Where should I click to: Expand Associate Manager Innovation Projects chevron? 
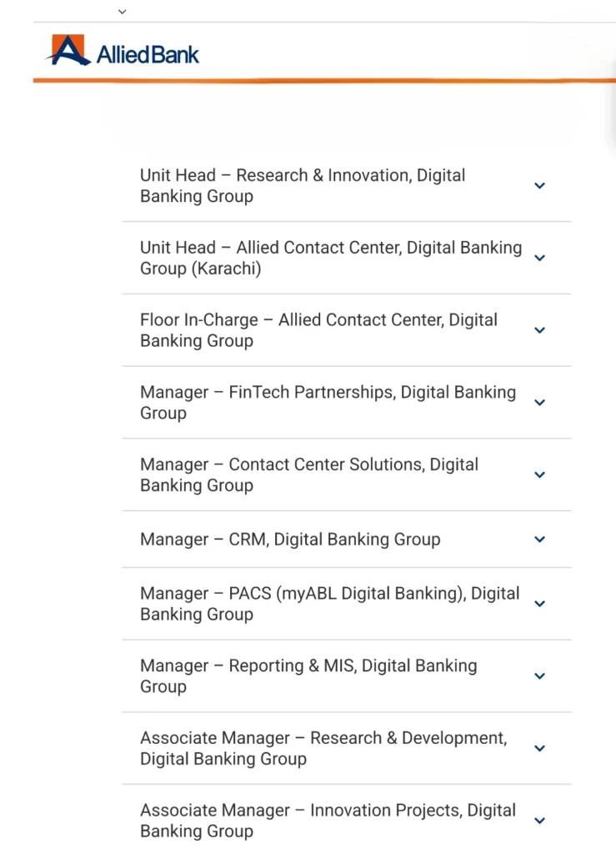pyautogui.click(x=539, y=821)
